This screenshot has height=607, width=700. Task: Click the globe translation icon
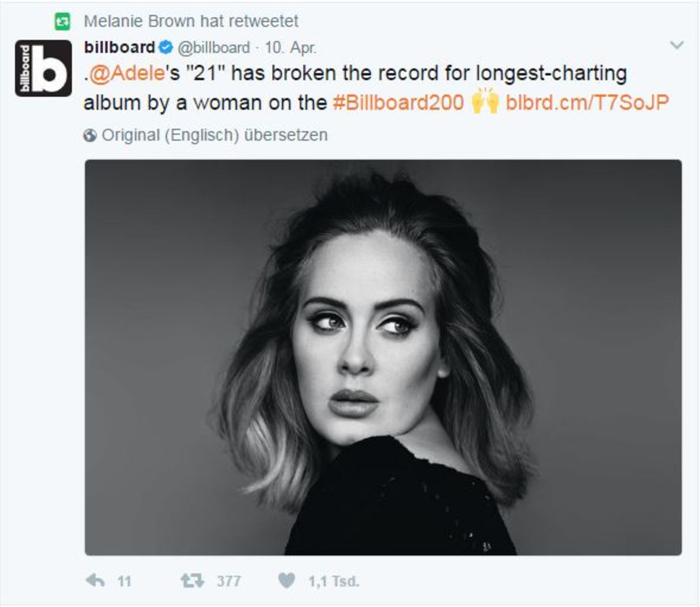90,136
